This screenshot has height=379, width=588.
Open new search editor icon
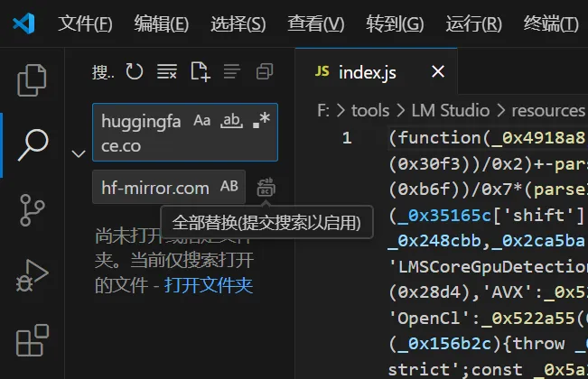(200, 71)
